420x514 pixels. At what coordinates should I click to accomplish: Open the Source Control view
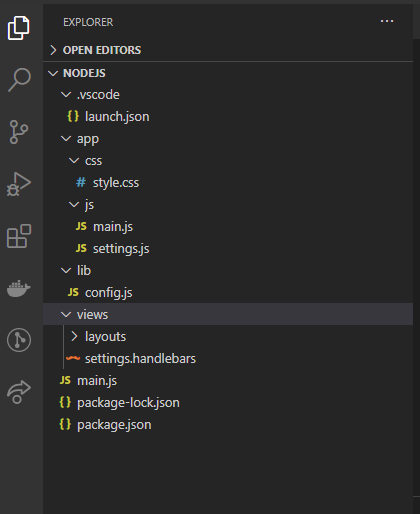coord(19,132)
